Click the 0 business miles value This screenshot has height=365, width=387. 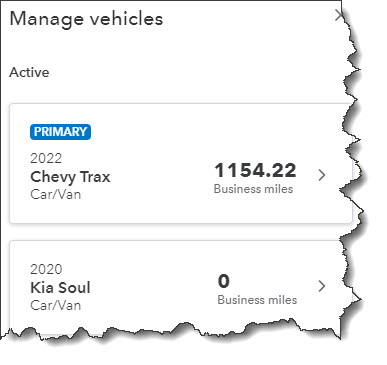click(224, 281)
